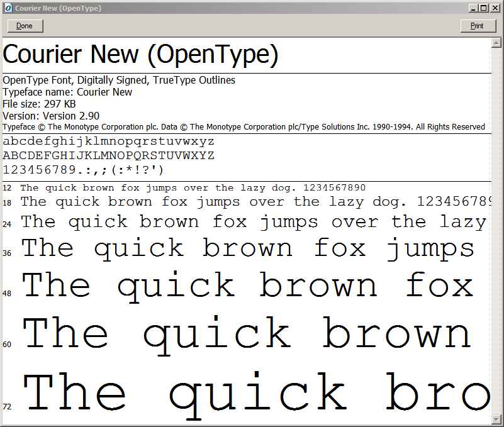Click the Print button
The width and height of the screenshot is (504, 427).
(478, 26)
